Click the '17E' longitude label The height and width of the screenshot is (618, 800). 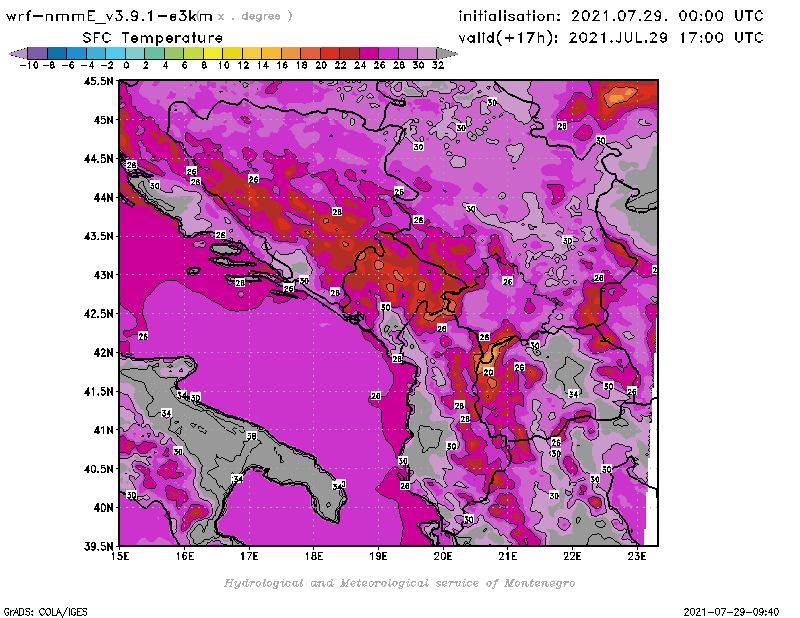pyautogui.click(x=249, y=556)
